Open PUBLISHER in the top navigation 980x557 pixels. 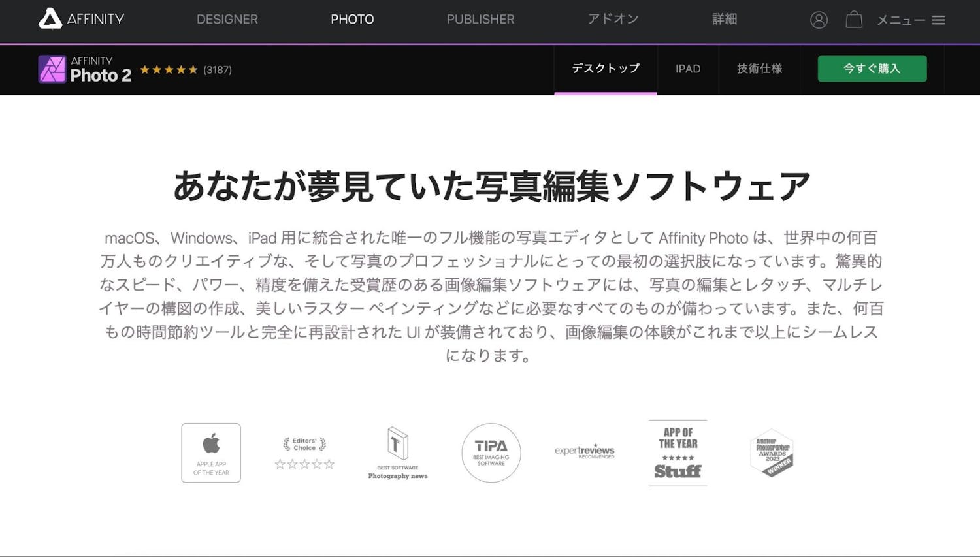(x=481, y=20)
